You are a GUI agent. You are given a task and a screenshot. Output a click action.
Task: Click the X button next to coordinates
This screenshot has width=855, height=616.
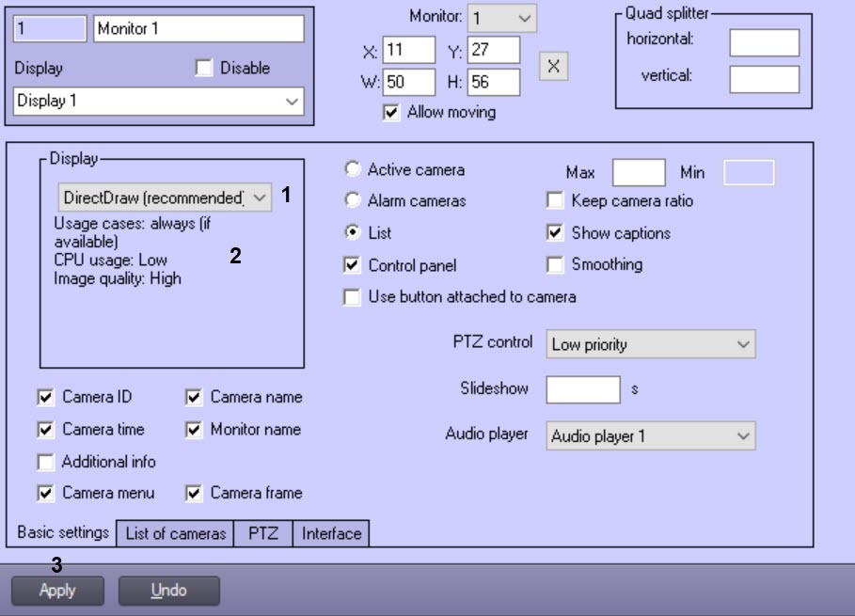[x=553, y=67]
